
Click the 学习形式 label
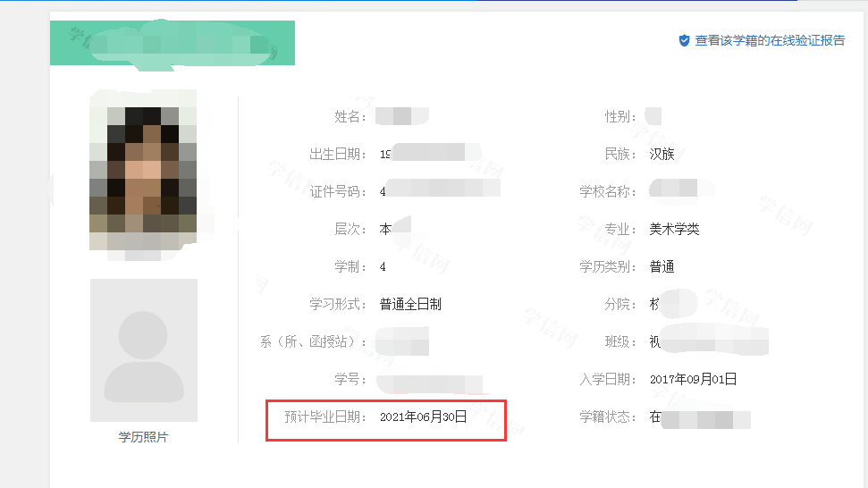(338, 304)
